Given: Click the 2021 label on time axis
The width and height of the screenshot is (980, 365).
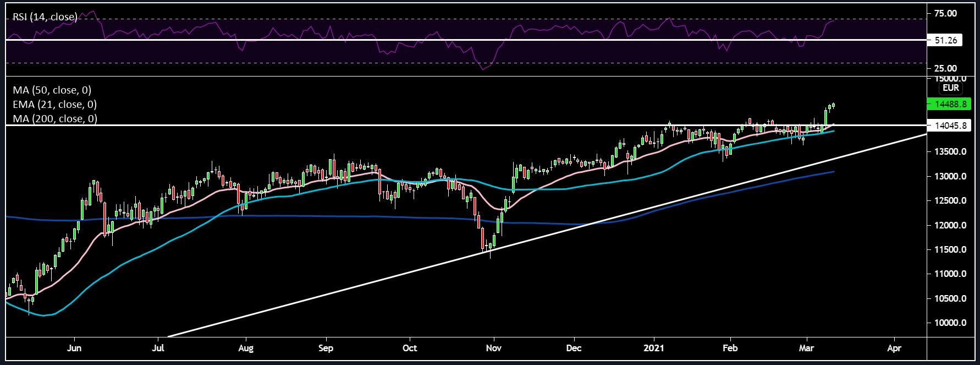Looking at the screenshot, I should (654, 348).
